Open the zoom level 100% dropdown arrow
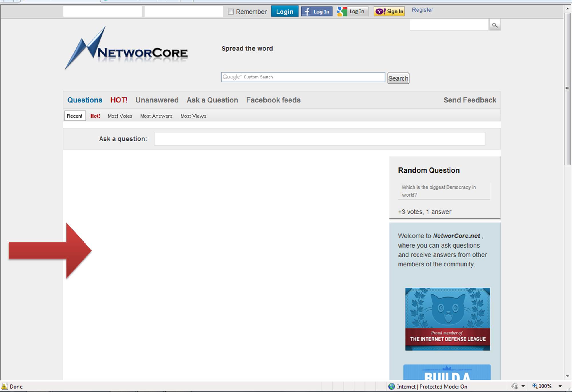 (x=560, y=386)
